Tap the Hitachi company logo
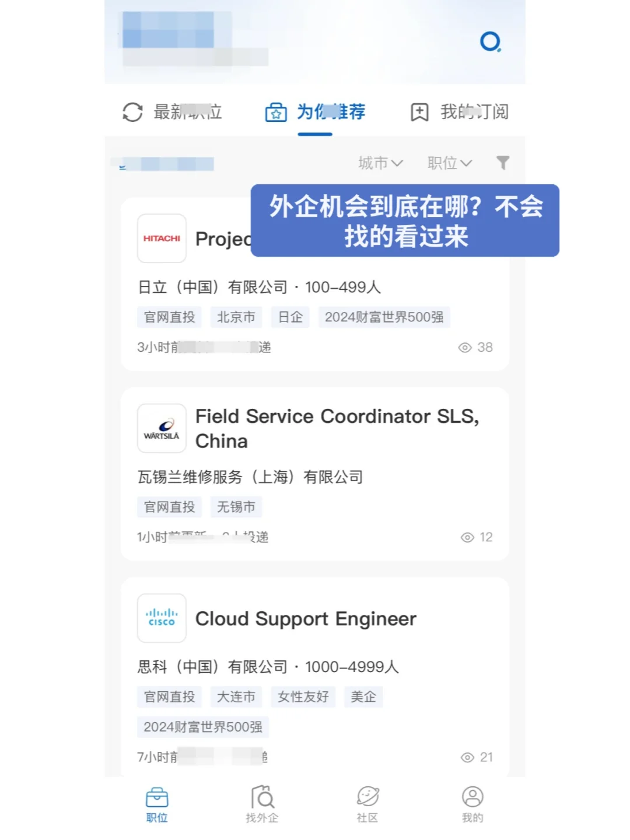Viewport: 630px width, 840px height. click(162, 238)
